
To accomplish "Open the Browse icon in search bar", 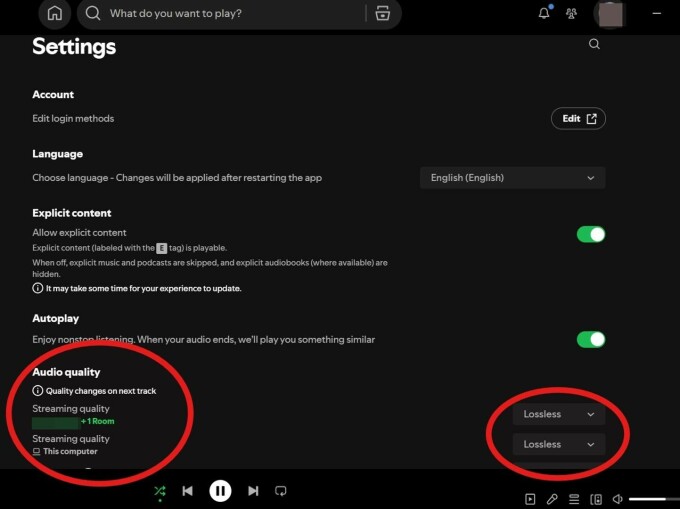I will [381, 14].
